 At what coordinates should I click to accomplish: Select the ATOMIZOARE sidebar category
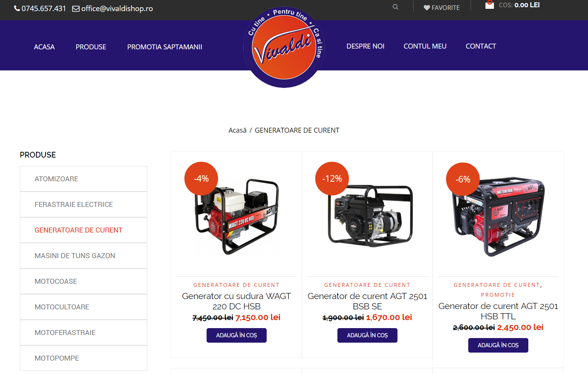point(83,179)
